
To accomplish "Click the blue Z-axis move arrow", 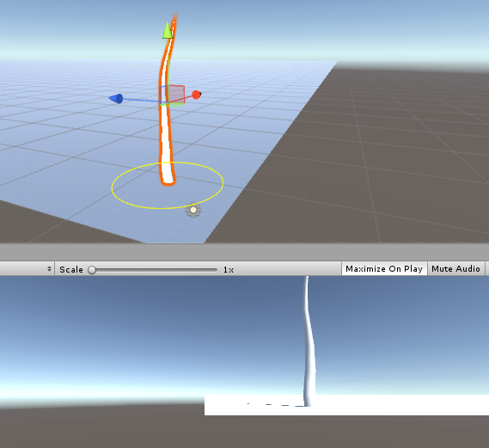I will (x=116, y=99).
